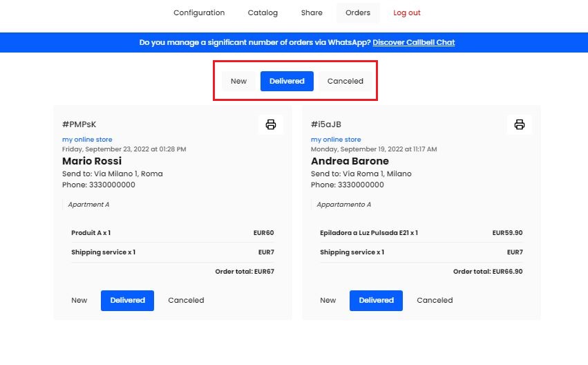Select the Orders navigation tab

click(x=358, y=12)
